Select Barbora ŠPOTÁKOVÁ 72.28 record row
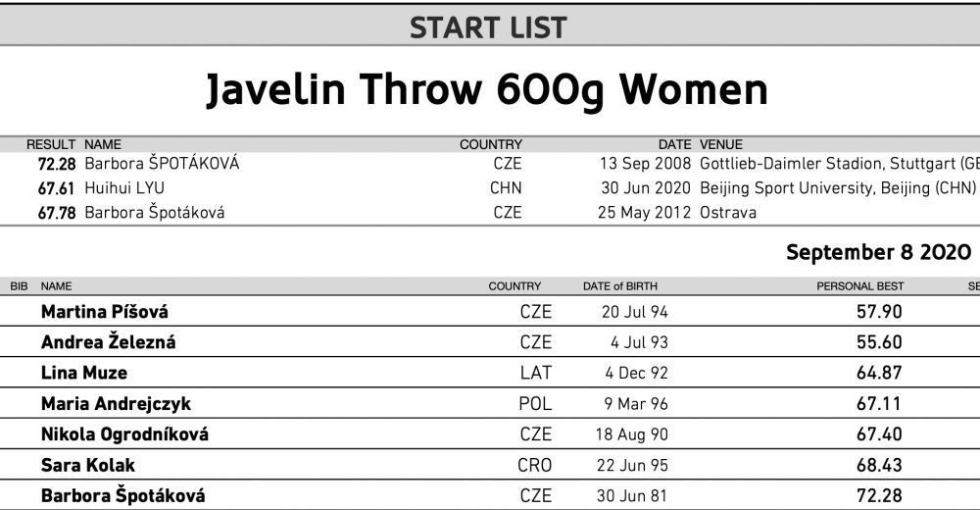Image resolution: width=980 pixels, height=510 pixels. [490, 164]
